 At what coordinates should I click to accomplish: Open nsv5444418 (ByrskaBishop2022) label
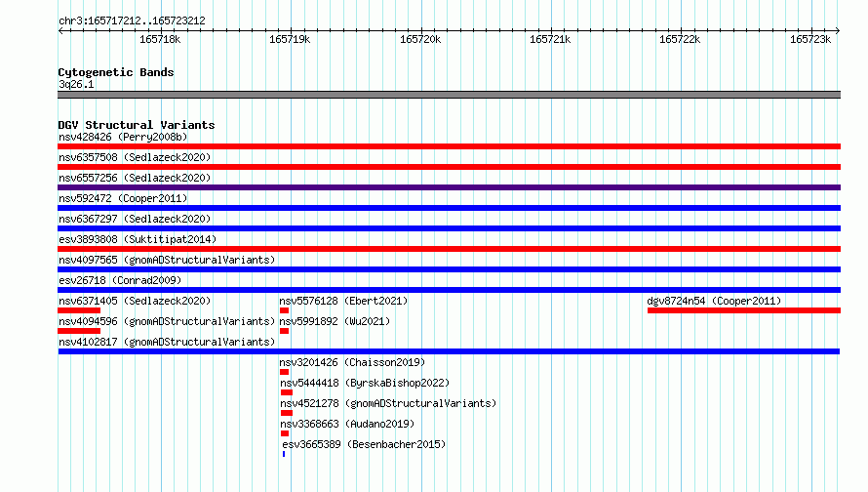click(x=365, y=383)
